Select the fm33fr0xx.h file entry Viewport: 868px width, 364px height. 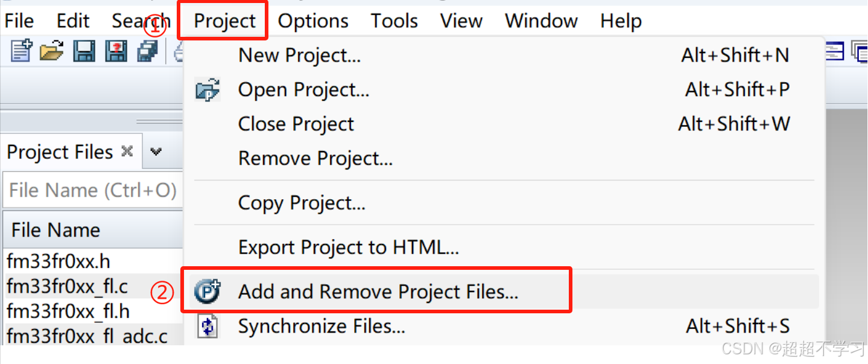click(x=59, y=261)
